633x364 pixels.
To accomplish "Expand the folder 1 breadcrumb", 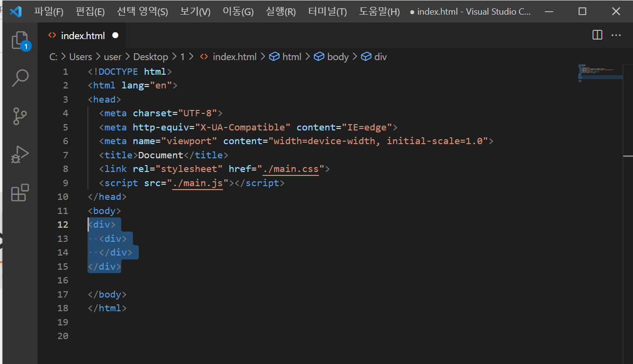I will pyautogui.click(x=182, y=57).
